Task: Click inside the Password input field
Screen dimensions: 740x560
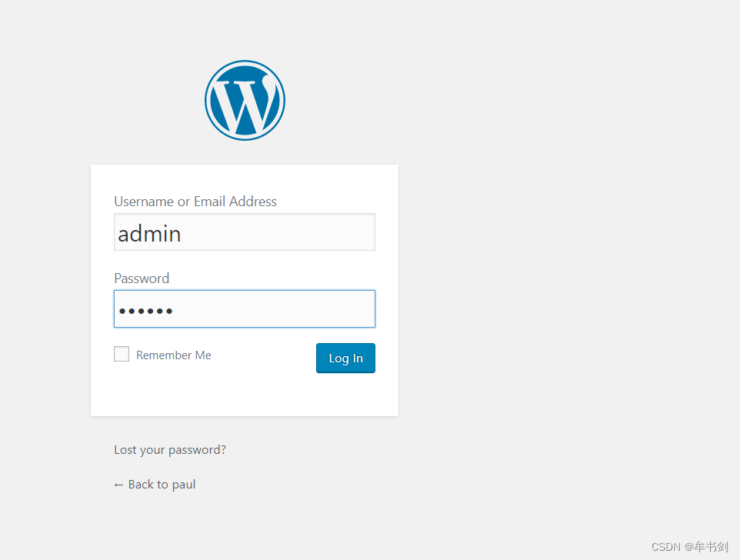Action: [245, 309]
